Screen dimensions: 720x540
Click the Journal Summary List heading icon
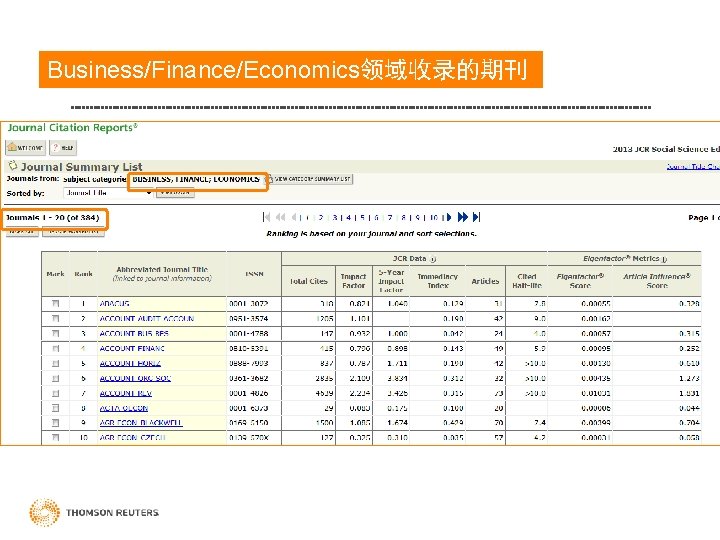tap(13, 165)
